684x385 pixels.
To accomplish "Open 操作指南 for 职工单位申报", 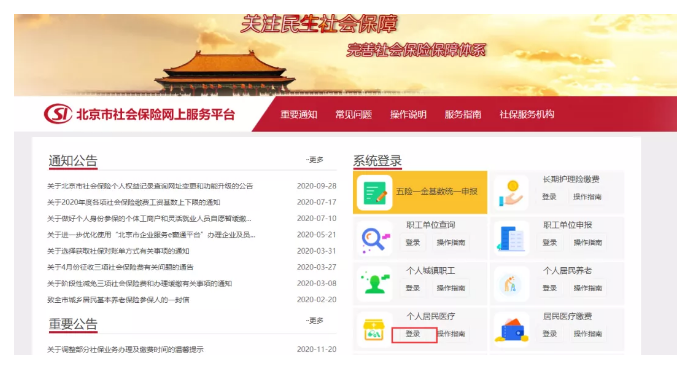I will click(x=587, y=242).
